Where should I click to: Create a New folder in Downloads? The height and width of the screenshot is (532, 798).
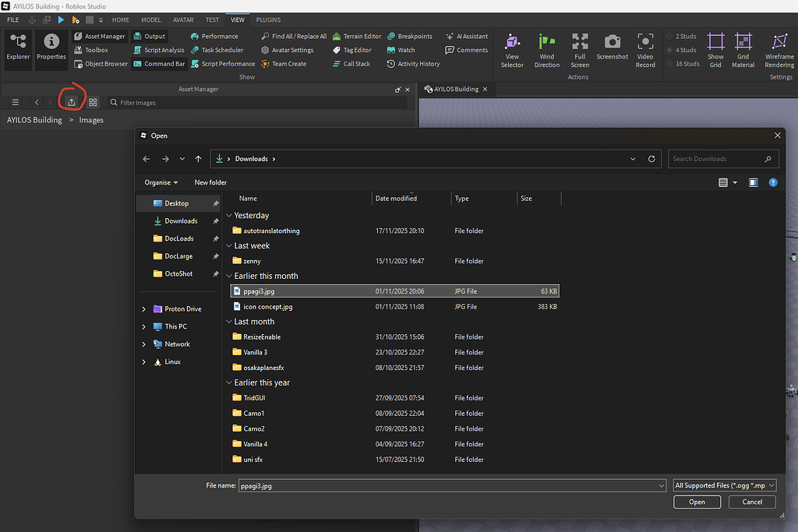tap(210, 182)
